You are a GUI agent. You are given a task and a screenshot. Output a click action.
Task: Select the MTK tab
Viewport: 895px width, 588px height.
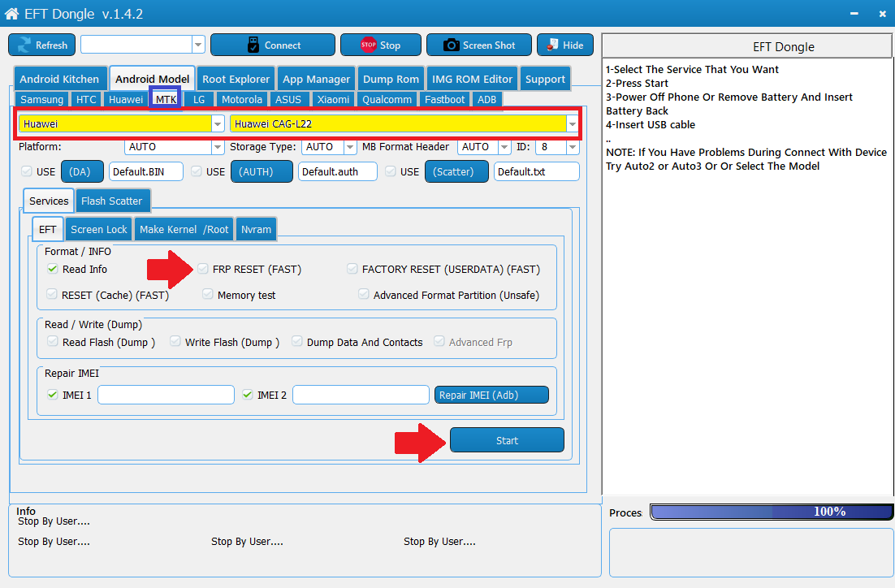click(x=166, y=99)
